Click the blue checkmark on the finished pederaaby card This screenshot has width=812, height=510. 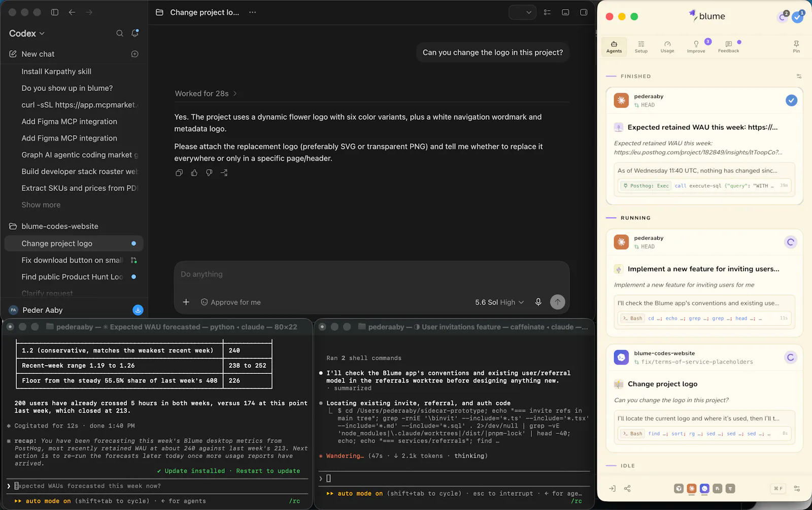coord(791,101)
